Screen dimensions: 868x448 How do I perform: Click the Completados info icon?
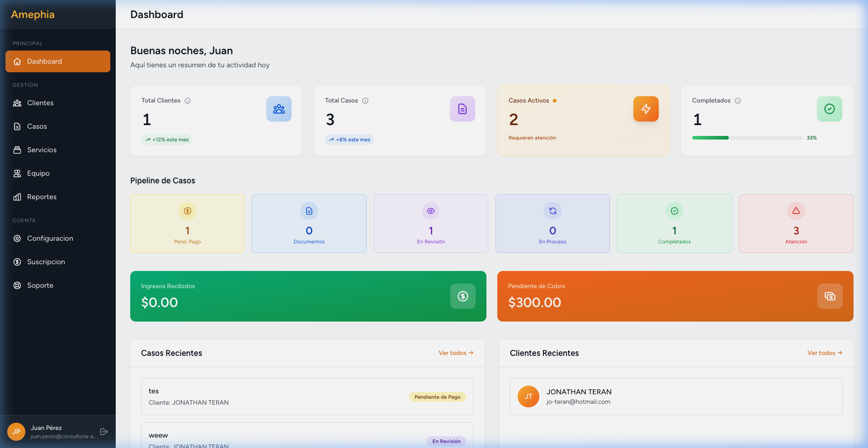coord(738,101)
